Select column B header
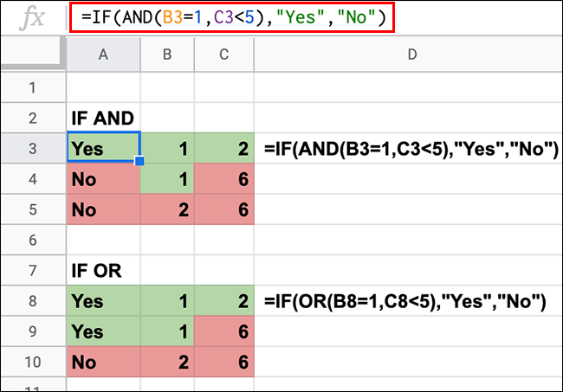Screen dimensions: 563x392 [x=167, y=55]
